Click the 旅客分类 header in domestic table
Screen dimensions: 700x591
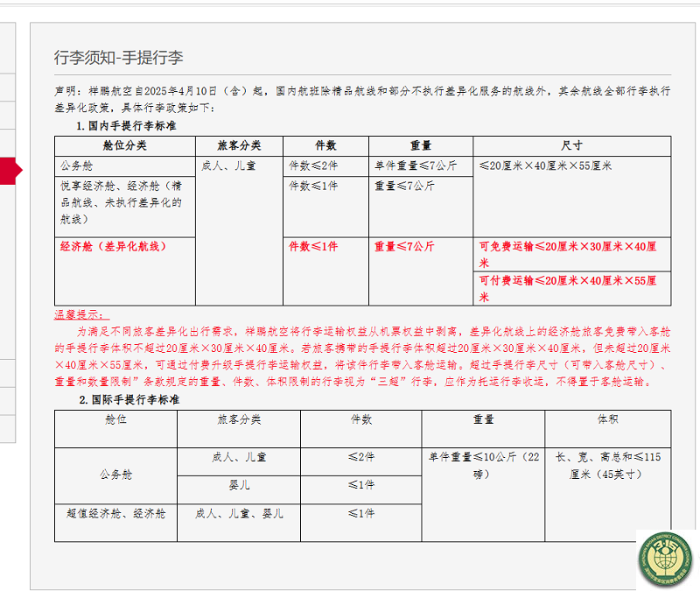tap(239, 146)
